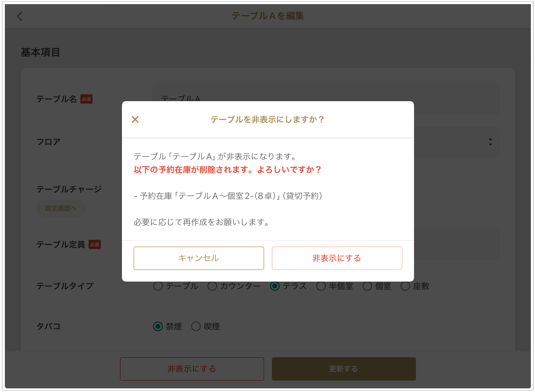This screenshot has height=392, width=535.
Task: Select 座敷 table type
Action: click(x=405, y=286)
